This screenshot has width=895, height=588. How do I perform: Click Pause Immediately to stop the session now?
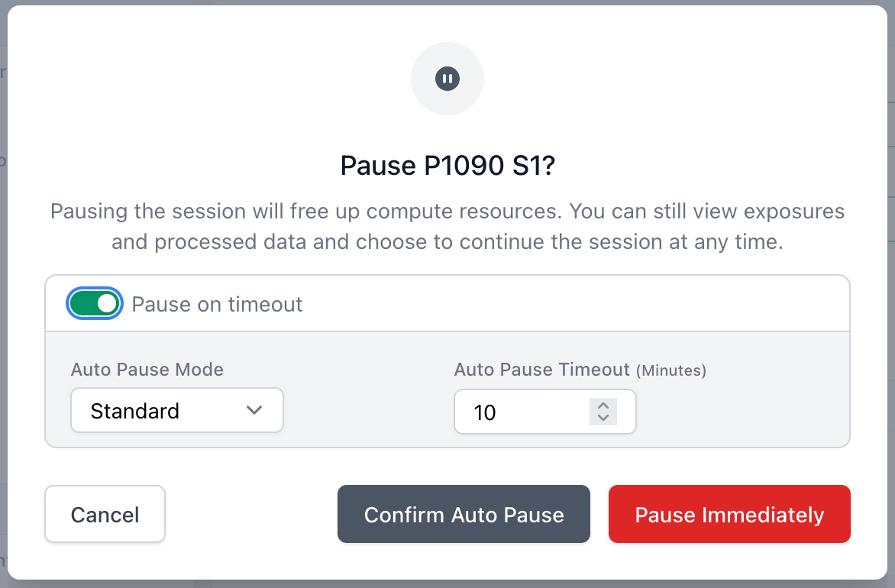coord(729,514)
